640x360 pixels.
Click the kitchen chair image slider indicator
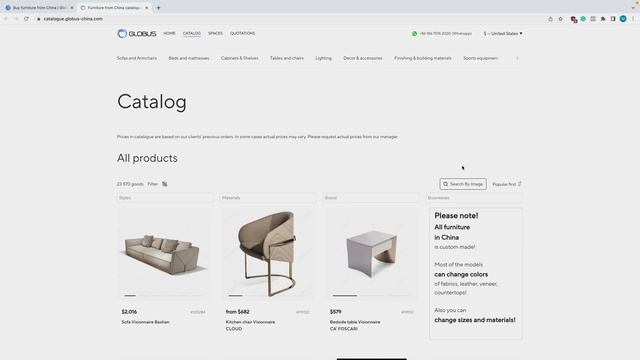(235, 296)
